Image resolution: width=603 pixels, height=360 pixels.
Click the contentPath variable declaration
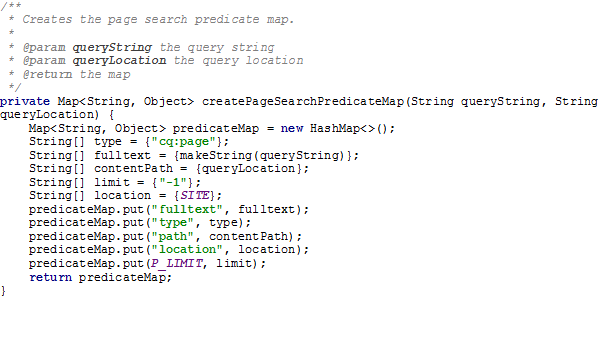[133, 169]
